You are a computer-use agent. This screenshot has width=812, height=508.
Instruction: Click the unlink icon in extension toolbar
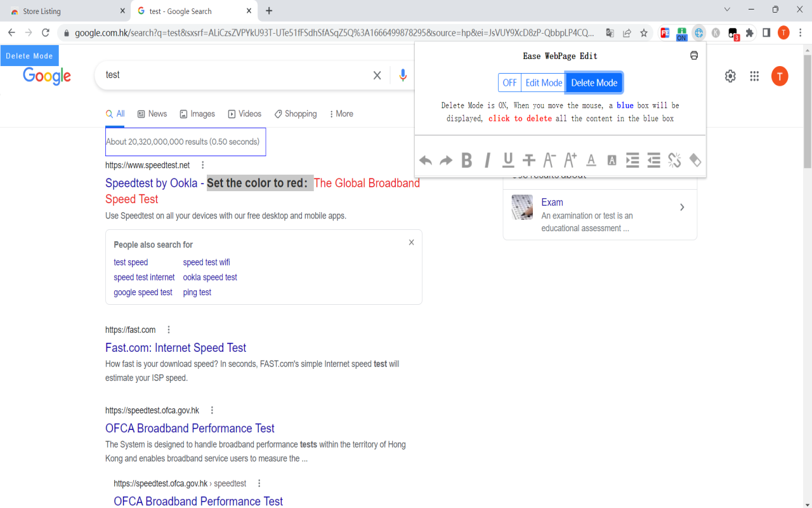pyautogui.click(x=674, y=161)
